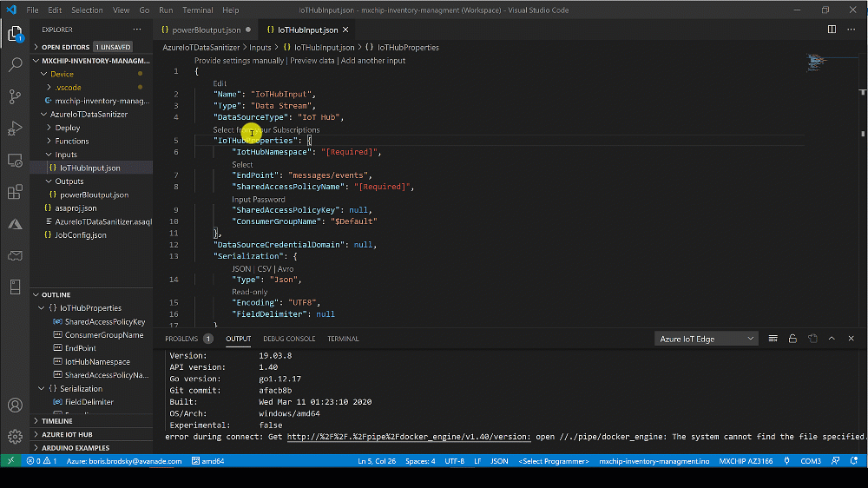Click the Manage gear icon

(15, 437)
